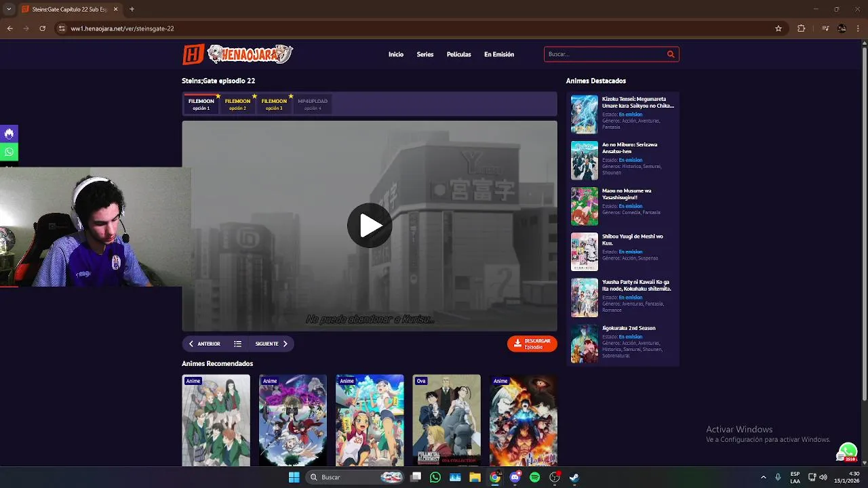Click the search magnifier icon in site header
The width and height of the screenshot is (868, 488).
click(671, 54)
